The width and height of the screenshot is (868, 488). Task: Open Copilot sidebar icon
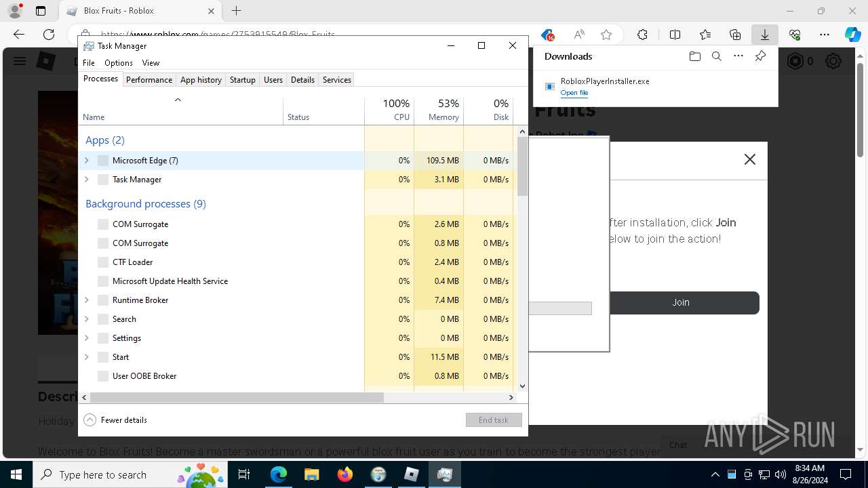(x=852, y=35)
